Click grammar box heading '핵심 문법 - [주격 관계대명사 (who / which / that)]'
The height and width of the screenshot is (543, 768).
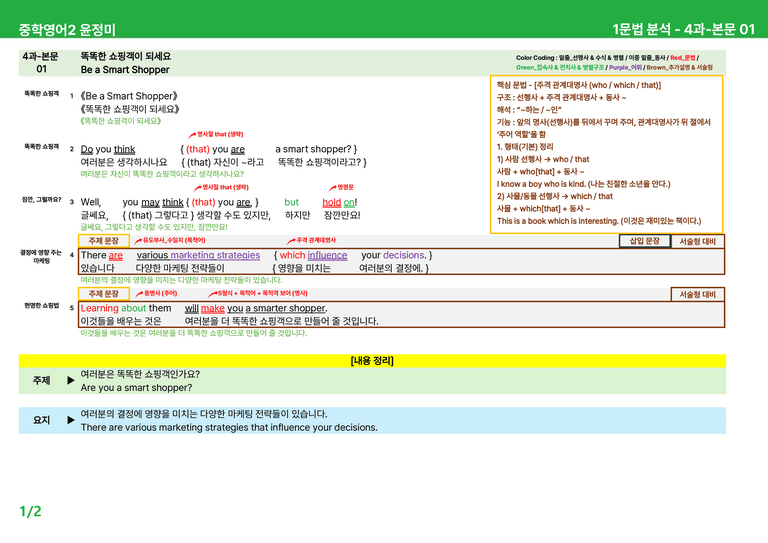click(x=579, y=85)
